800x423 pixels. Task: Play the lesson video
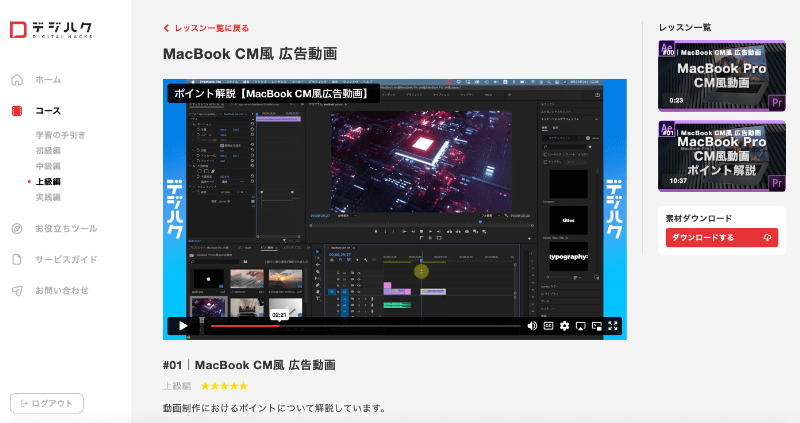click(x=183, y=325)
